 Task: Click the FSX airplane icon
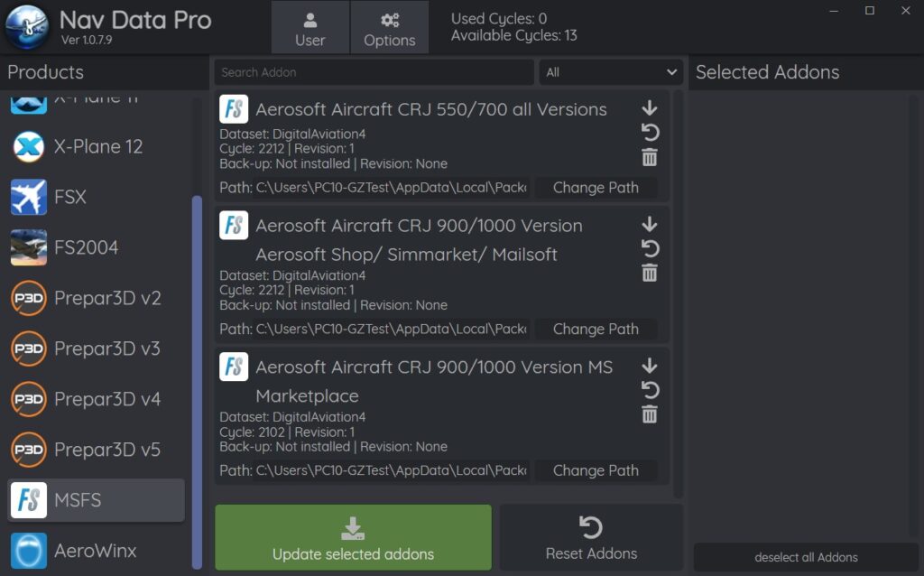28,197
